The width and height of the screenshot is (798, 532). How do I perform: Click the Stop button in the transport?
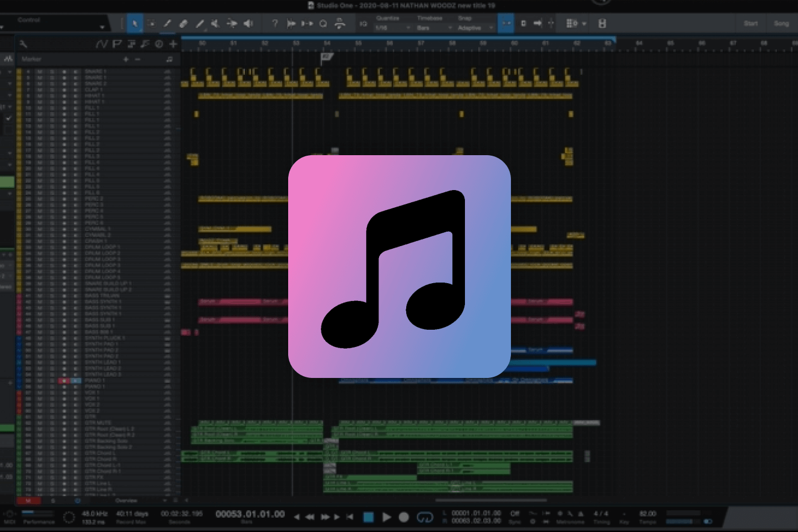369,517
